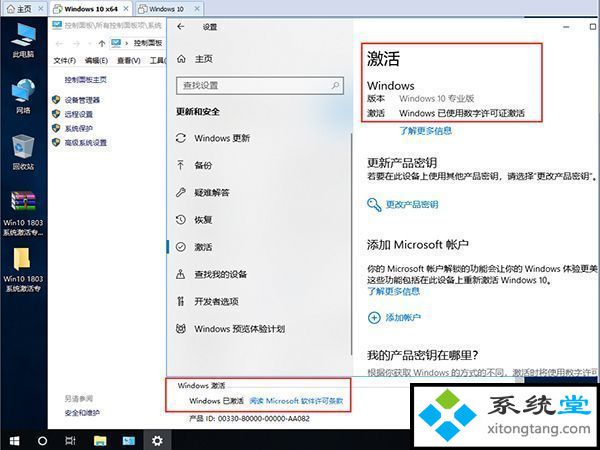Viewport: 600px width, 450px height.
Task: Open 高级系统设置 link in Control Panel
Action: (85, 143)
